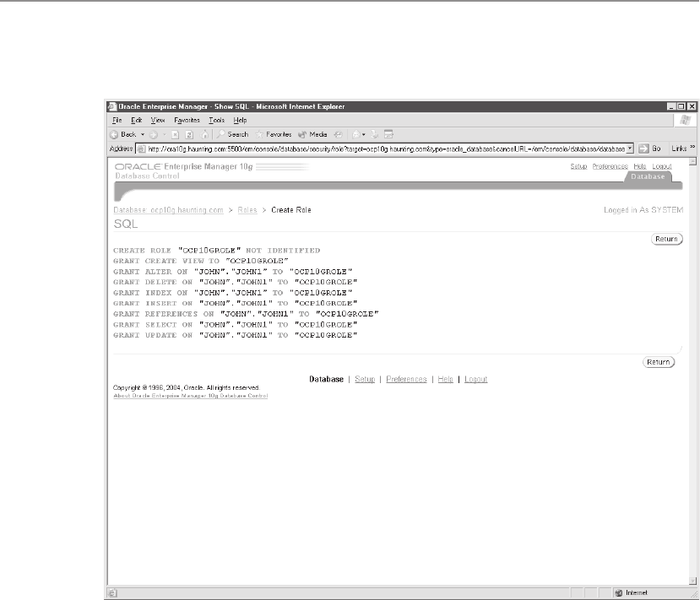Open the Media toolbar button
This screenshot has height=600, width=700.
[x=312, y=134]
